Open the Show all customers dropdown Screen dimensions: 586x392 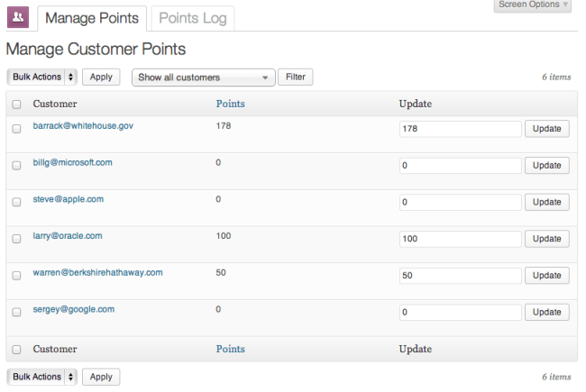click(203, 77)
